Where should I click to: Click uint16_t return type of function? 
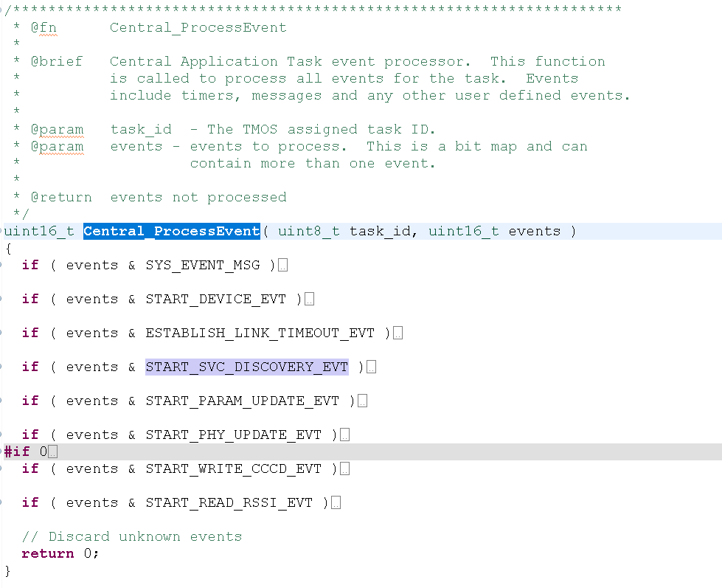tap(39, 231)
